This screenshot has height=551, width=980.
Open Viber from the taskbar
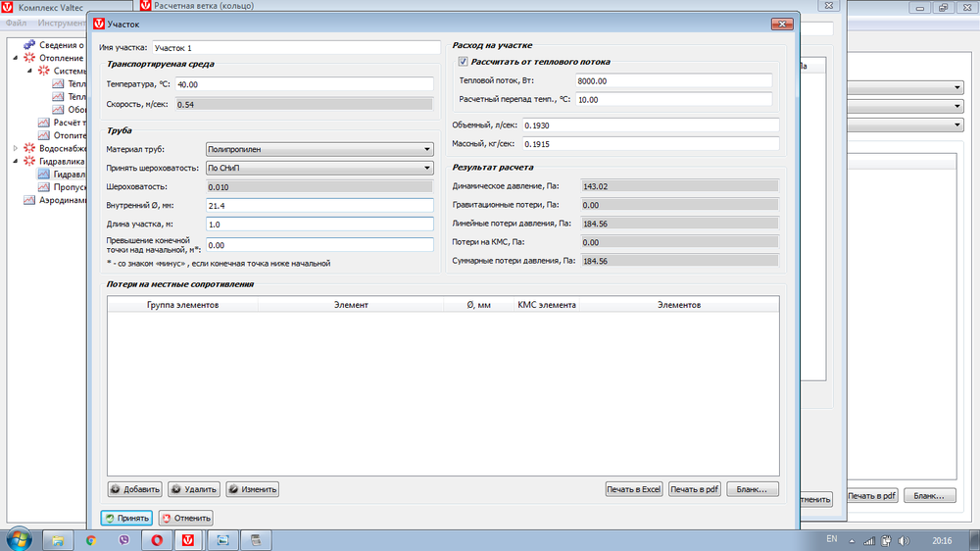[123, 540]
